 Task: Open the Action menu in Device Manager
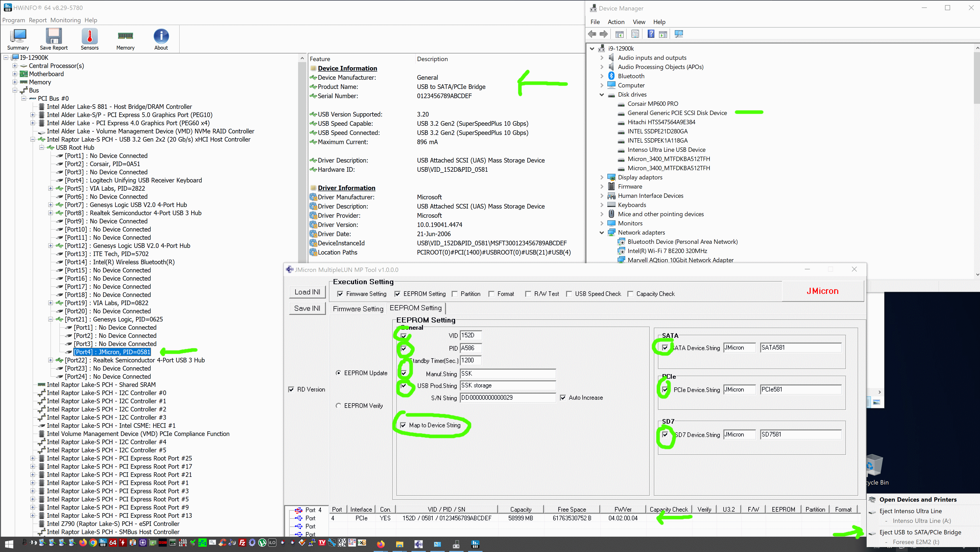click(616, 22)
